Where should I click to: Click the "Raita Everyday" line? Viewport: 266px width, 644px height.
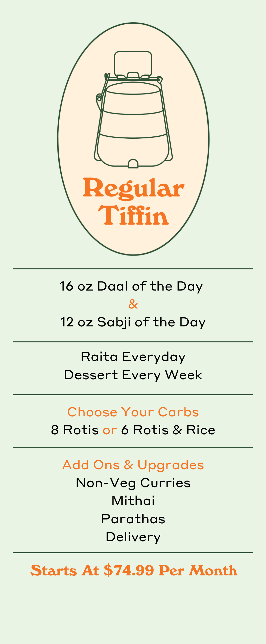pos(133,357)
